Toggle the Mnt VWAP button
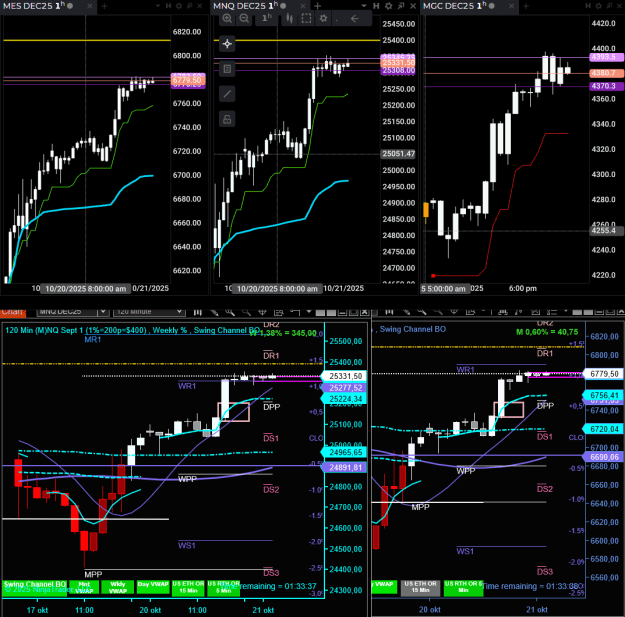This screenshot has width=625, height=617. coord(84,588)
